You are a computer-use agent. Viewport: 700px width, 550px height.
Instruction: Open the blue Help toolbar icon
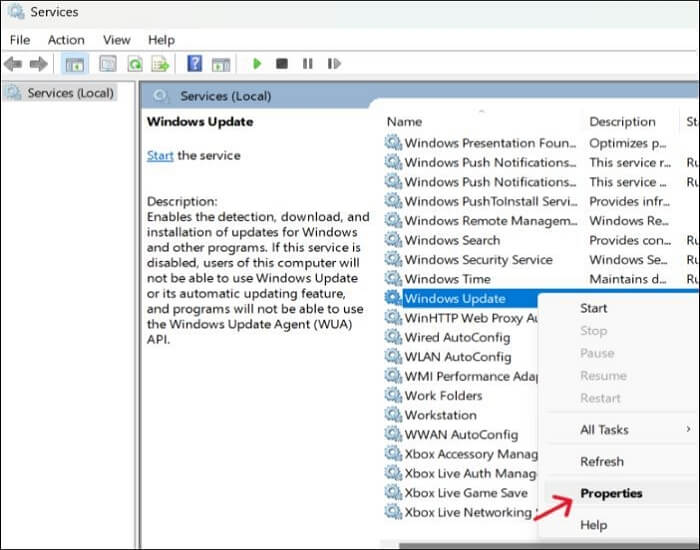195,64
